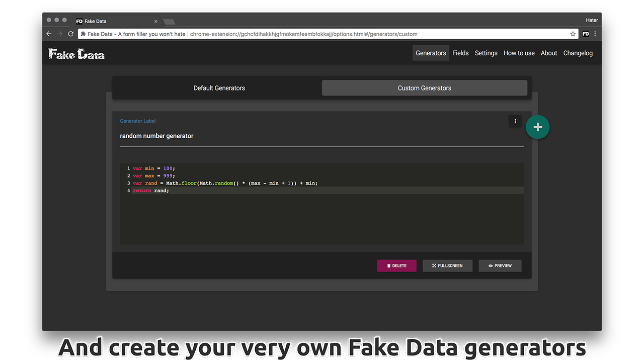Go back using the browser back arrow
This screenshot has width=644, height=362.
(x=49, y=34)
